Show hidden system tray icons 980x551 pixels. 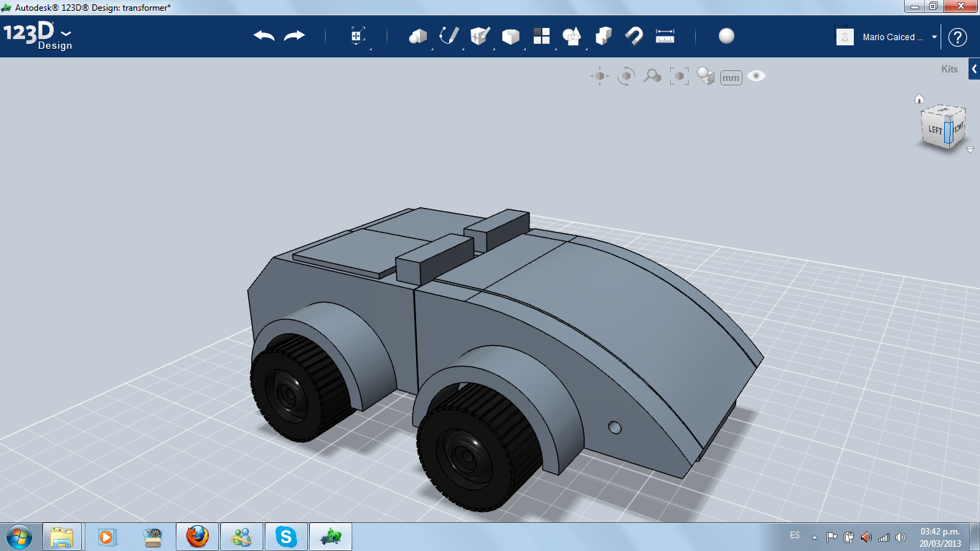814,537
